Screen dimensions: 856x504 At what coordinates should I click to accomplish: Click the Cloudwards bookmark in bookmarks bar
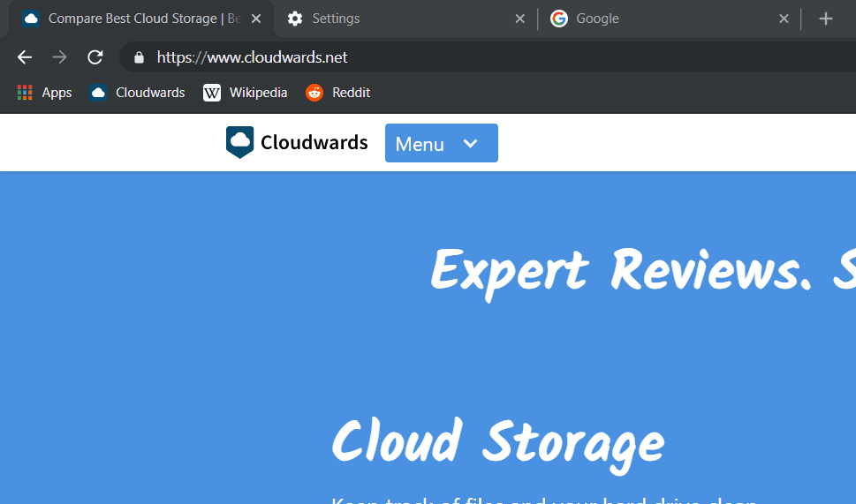click(138, 93)
